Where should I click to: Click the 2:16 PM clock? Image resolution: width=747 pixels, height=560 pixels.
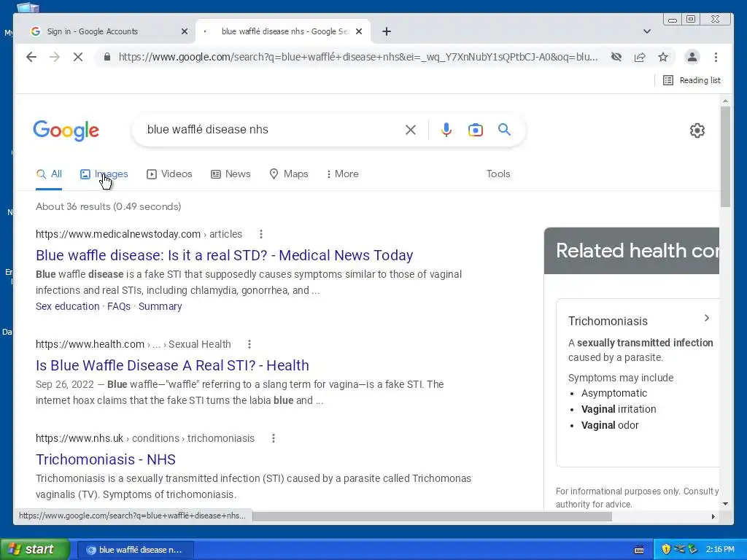coord(720,550)
